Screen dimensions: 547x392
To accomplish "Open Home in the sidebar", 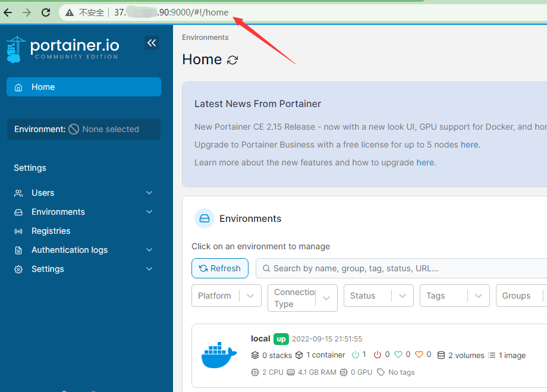I will 84,87.
